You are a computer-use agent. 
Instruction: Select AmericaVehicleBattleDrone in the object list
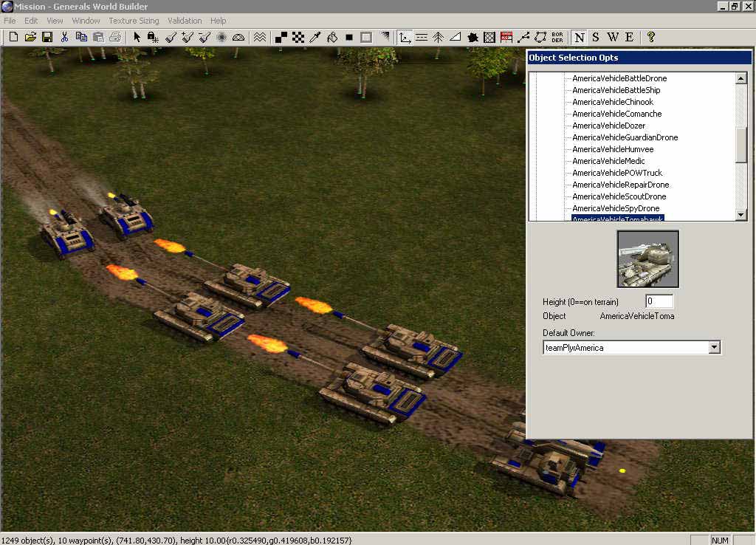point(619,78)
